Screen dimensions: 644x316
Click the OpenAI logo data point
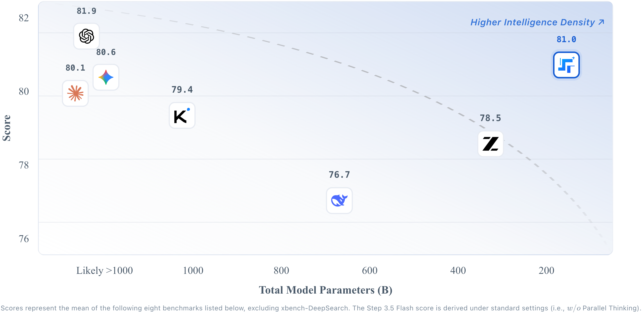tap(87, 36)
